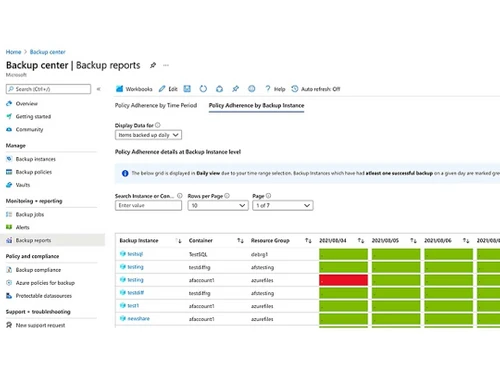Click the Search Instance Enter value field
The height and width of the screenshot is (375, 500).
click(x=148, y=205)
